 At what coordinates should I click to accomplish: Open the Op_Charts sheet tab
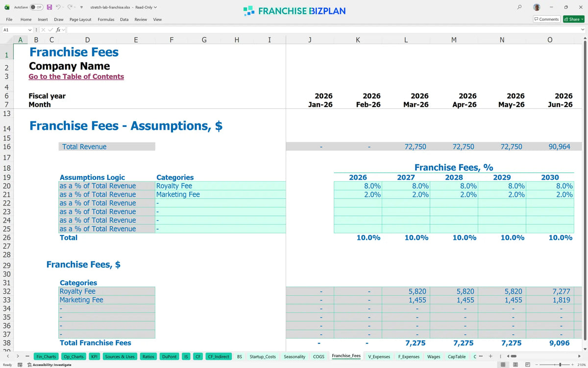[x=73, y=357]
